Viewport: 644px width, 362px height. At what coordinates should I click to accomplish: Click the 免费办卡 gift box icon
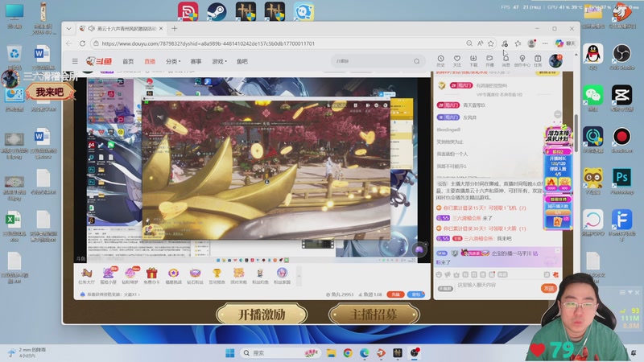point(151,276)
